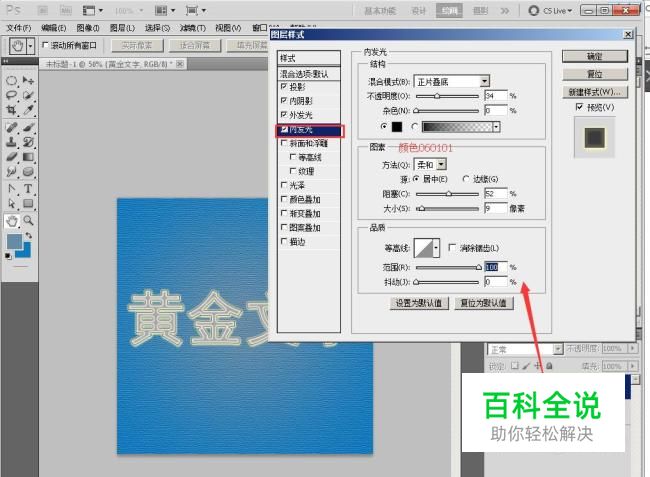Select the Spot Healing Brush tool
Image resolution: width=650 pixels, height=477 pixels.
pyautogui.click(x=11, y=127)
